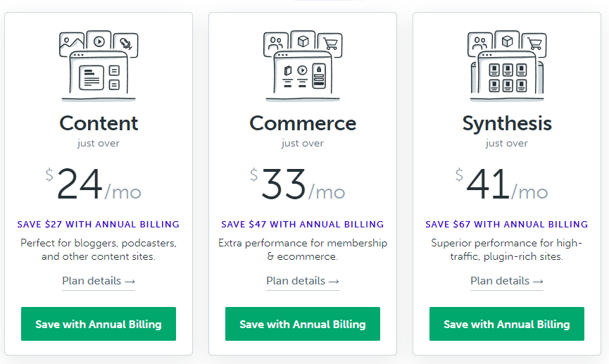609x364 pixels.
Task: Click the box cube icon in Synthesis illustration
Action: point(507,41)
